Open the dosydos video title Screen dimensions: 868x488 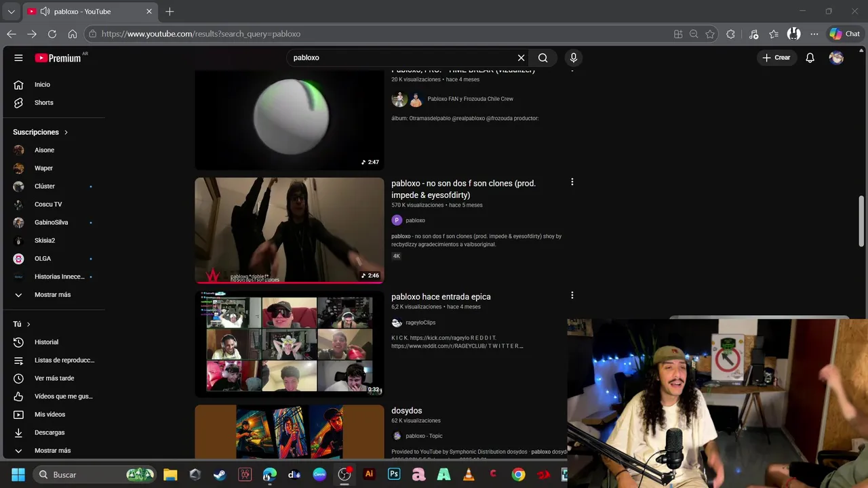[407, 411]
